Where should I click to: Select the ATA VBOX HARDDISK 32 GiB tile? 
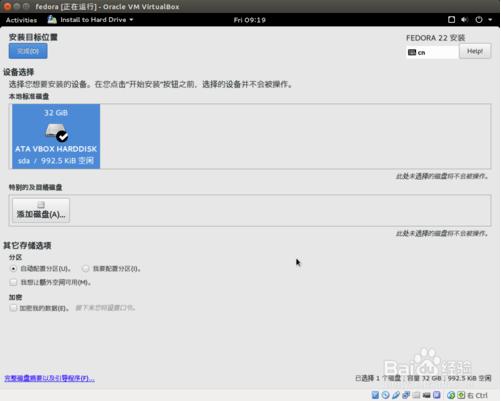coord(56,136)
